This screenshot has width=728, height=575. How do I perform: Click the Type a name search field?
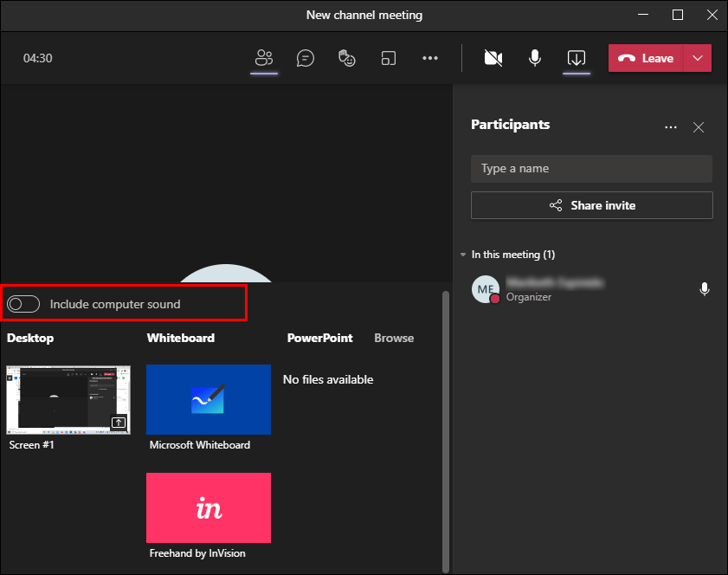pyautogui.click(x=591, y=168)
